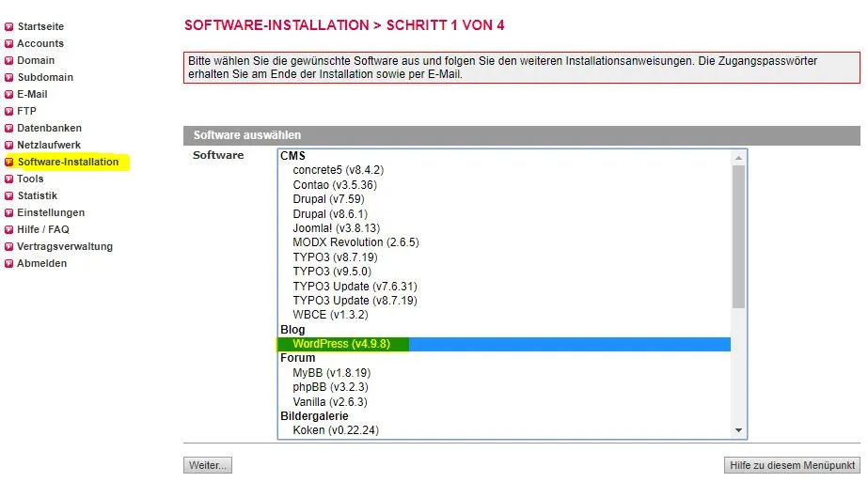Click the arrow icon beside Startseite
This screenshot has height=498, width=868.
point(8,26)
